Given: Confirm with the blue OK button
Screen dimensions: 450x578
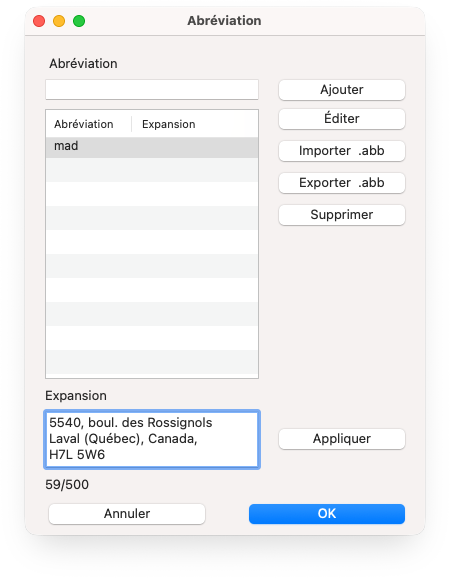Looking at the screenshot, I should 327,513.
